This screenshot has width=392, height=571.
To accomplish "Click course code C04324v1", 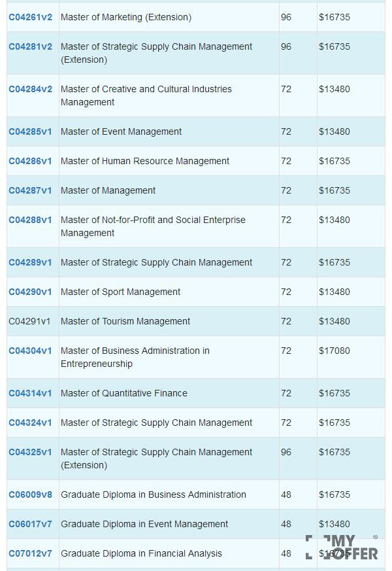I will click(30, 423).
